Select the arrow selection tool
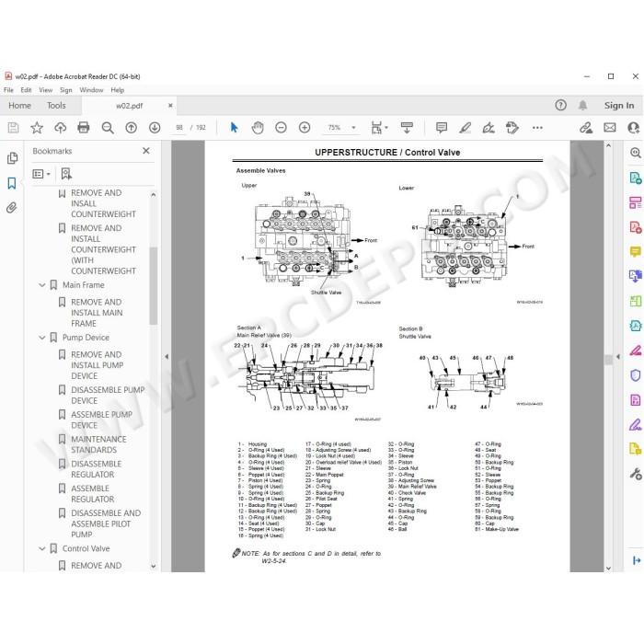644x644 pixels. pyautogui.click(x=234, y=128)
